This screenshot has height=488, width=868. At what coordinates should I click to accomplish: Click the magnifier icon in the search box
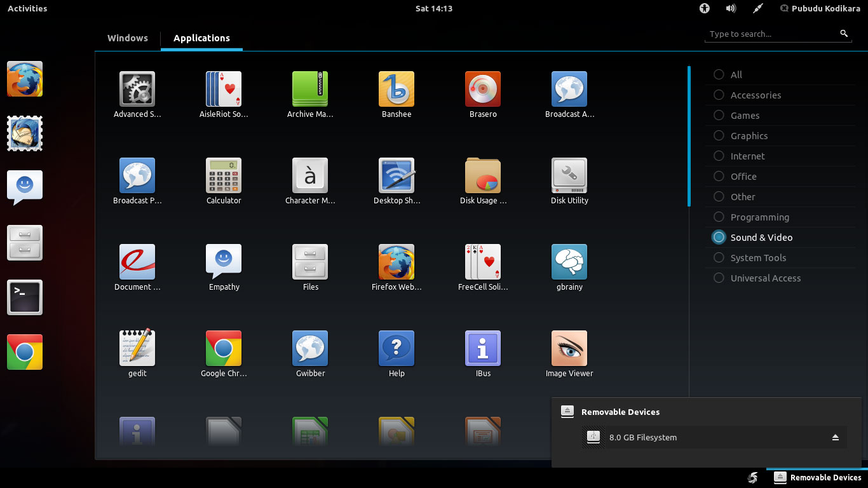pyautogui.click(x=844, y=34)
